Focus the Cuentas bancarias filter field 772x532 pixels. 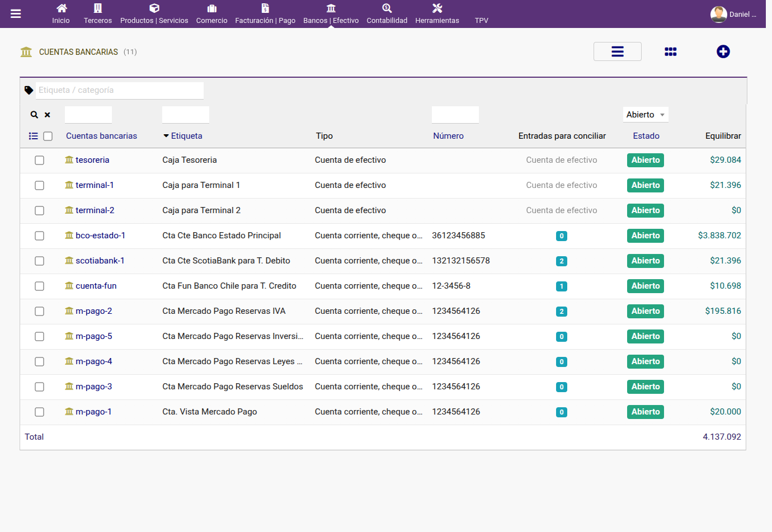click(x=88, y=115)
